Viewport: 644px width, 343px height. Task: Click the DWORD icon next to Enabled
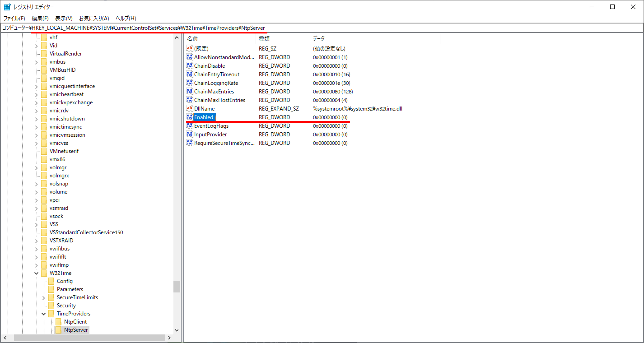coord(189,117)
